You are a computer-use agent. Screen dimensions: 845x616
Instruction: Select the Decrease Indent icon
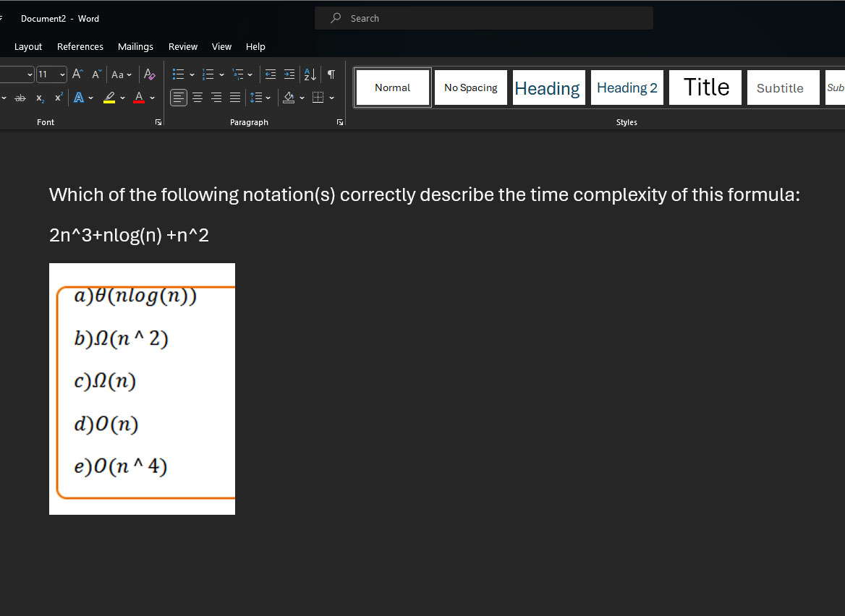270,74
